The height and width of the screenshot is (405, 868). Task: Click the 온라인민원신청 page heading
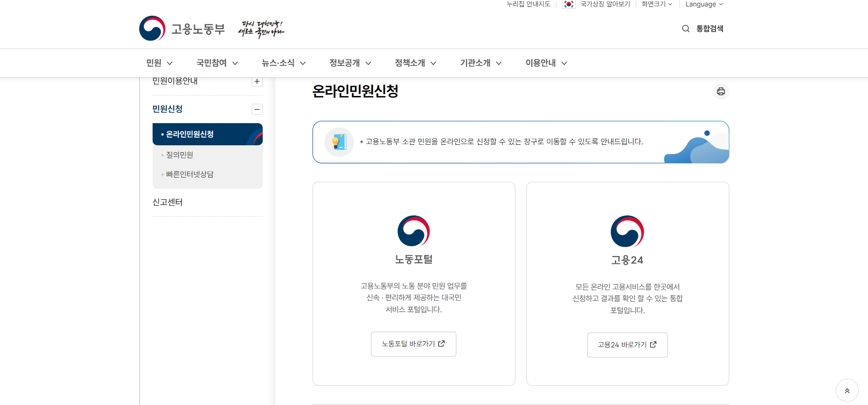pos(355,91)
